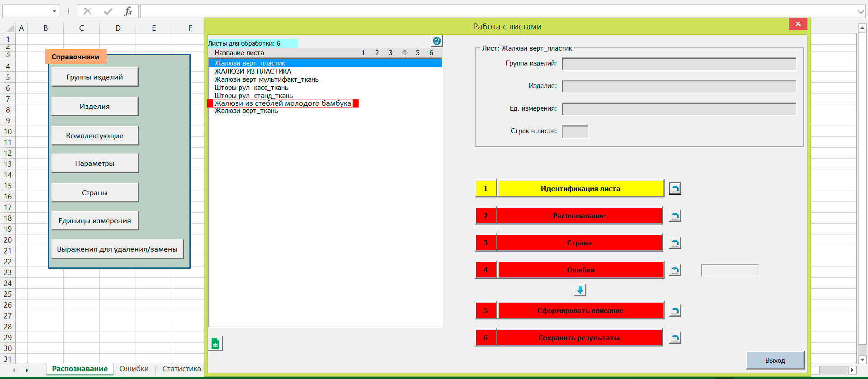Image resolution: width=868 pixels, height=379 pixels.
Task: Close the Работа с листами dialog
Action: (x=798, y=24)
